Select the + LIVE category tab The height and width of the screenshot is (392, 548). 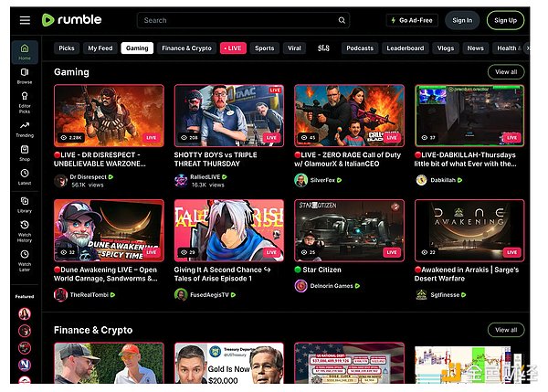click(x=232, y=48)
